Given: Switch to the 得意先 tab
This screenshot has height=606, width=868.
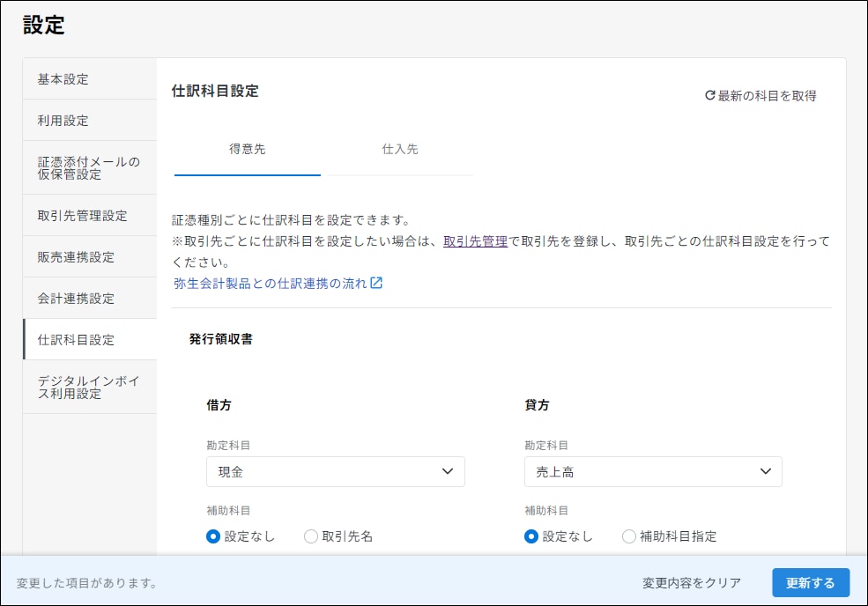Looking at the screenshot, I should point(248,150).
